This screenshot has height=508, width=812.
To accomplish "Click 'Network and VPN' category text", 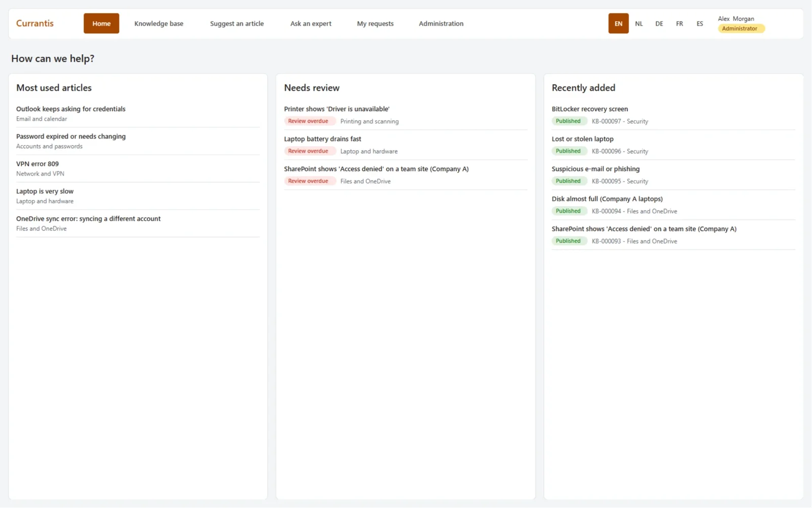I will (x=40, y=174).
